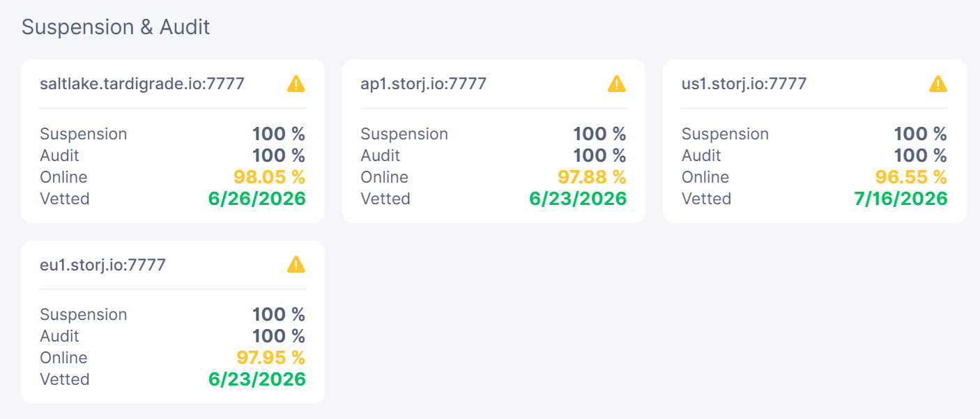Click the warning icon on eu1.storj.io card
980x419 pixels.
(296, 264)
